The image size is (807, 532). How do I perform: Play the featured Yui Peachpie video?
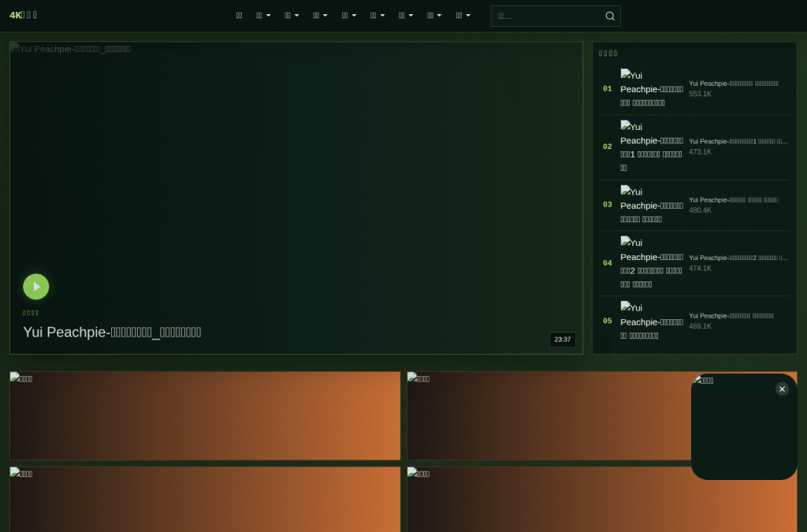point(36,287)
